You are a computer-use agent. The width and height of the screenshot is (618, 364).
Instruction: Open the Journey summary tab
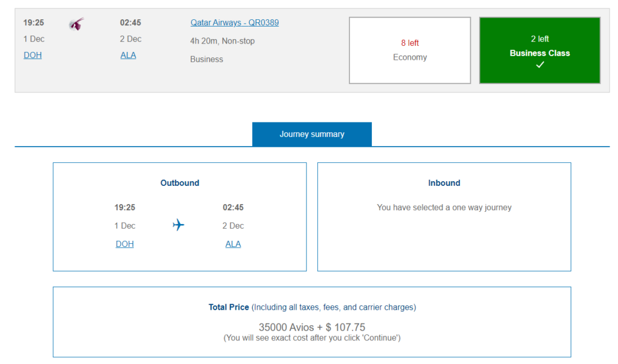point(311,134)
